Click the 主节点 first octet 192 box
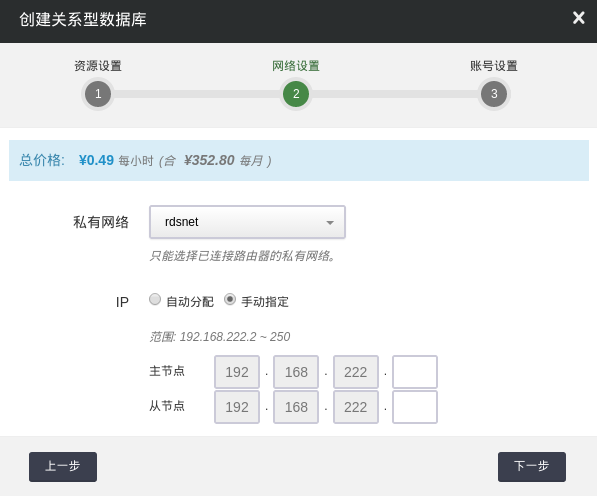The image size is (597, 496). point(237,372)
